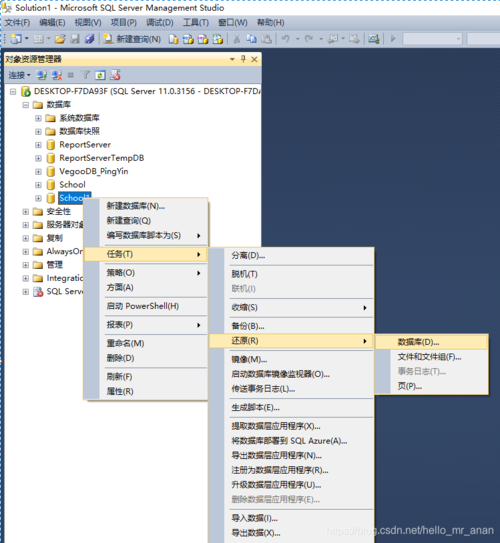Image resolution: width=500 pixels, height=543 pixels.
Task: Click the Undo arrow icon
Action: pos(285,39)
